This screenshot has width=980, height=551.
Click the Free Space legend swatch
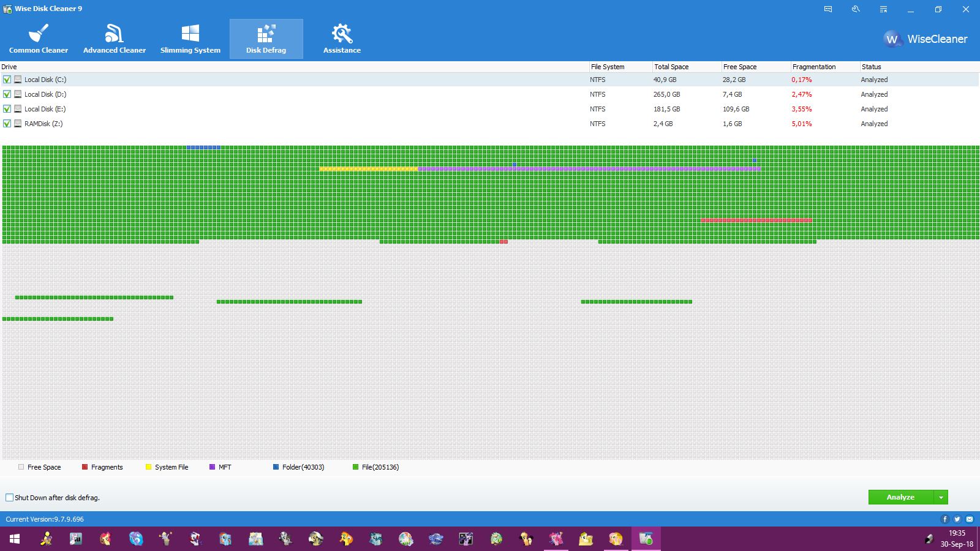pos(21,467)
